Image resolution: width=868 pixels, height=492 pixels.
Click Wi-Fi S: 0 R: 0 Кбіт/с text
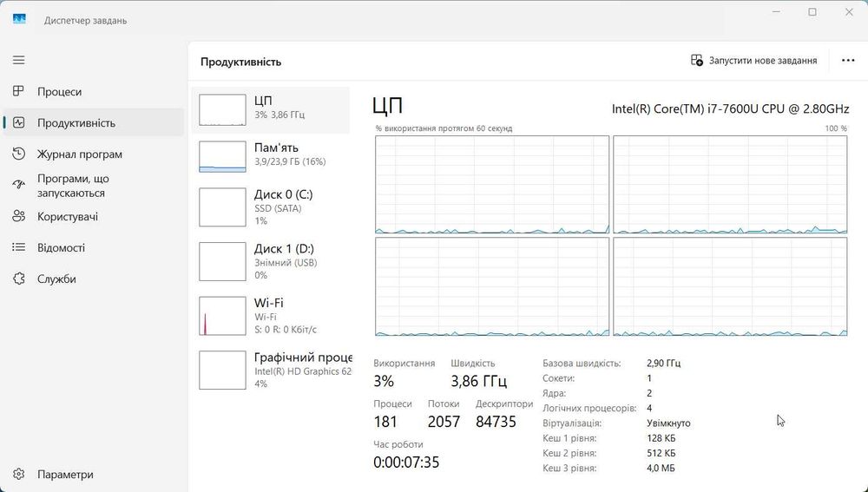click(286, 329)
